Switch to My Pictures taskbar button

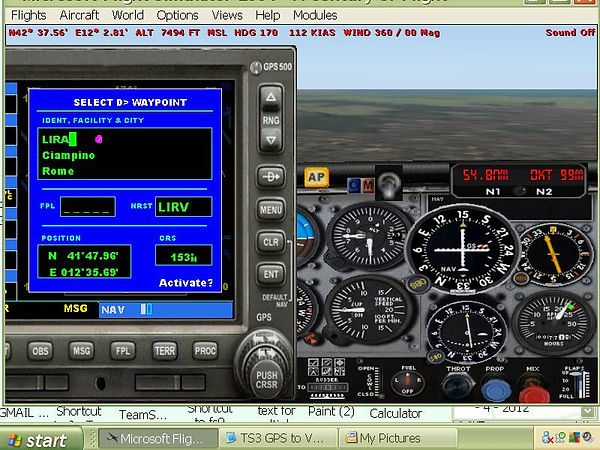click(x=398, y=438)
